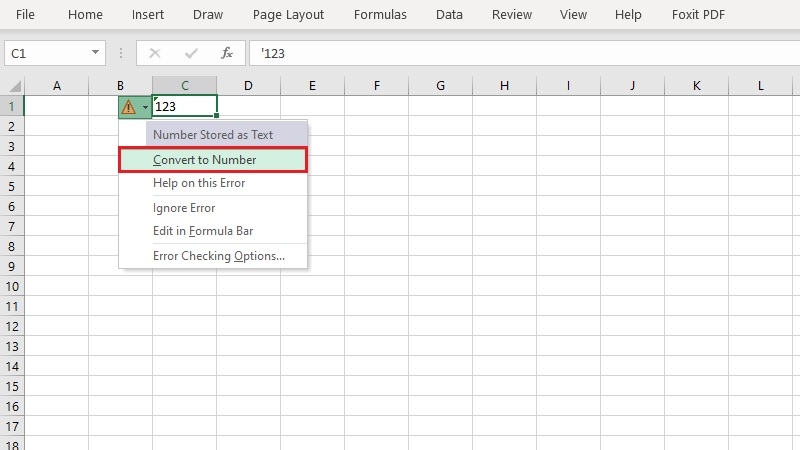Select column C header
This screenshot has width=800, height=450.
point(185,86)
